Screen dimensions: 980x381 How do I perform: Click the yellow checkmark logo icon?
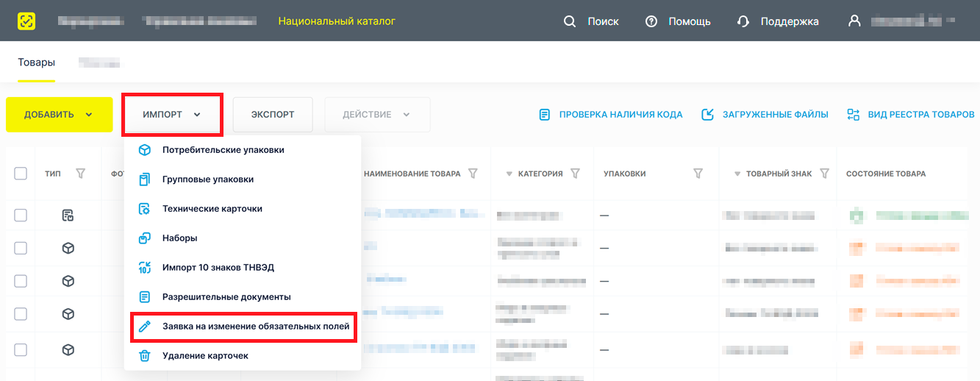click(x=26, y=21)
